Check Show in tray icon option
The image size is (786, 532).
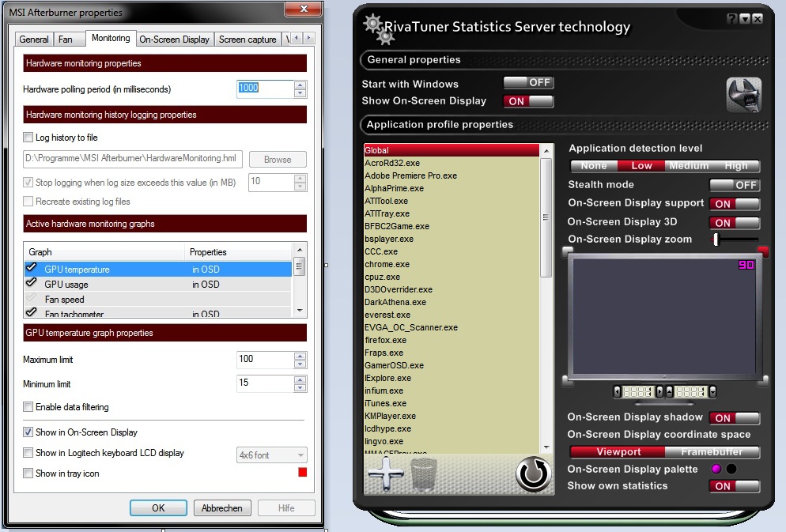pos(28,474)
